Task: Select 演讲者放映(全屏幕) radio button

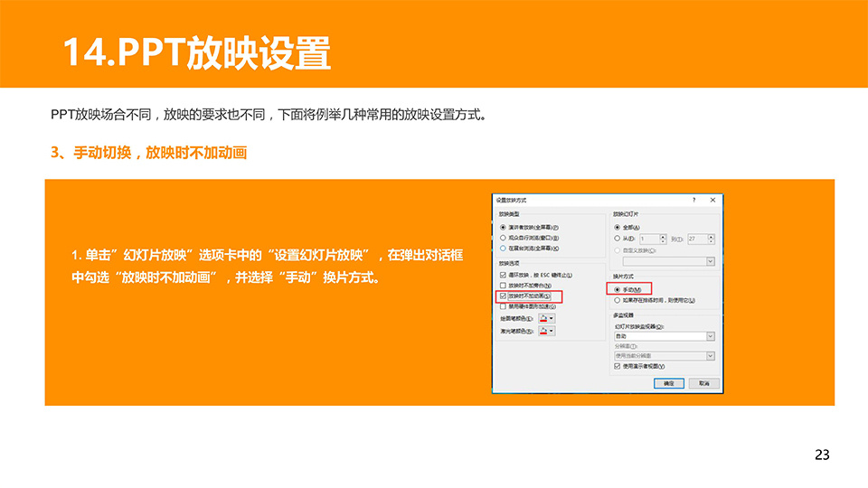Action: [x=503, y=227]
